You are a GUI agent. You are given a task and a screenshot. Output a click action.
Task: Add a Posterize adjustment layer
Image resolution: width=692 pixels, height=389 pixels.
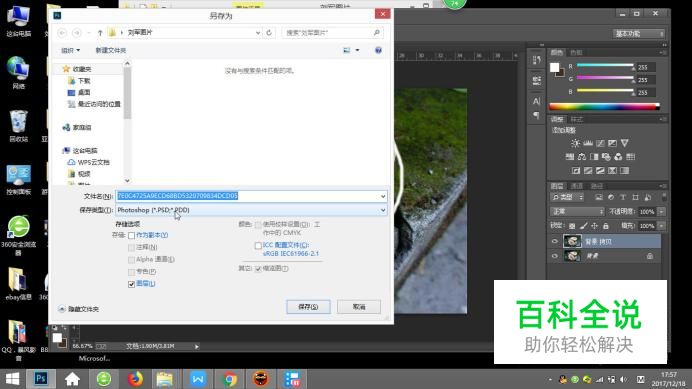[x=588, y=170]
